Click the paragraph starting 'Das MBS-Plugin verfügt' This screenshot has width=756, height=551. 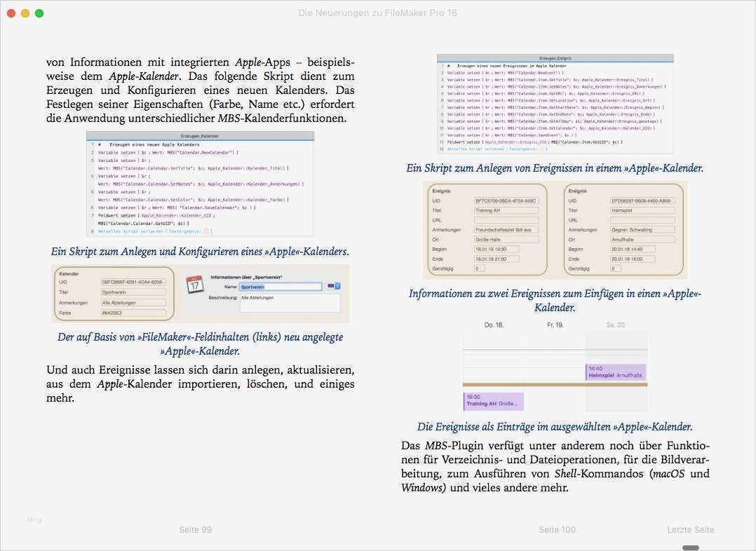pyautogui.click(x=555, y=466)
